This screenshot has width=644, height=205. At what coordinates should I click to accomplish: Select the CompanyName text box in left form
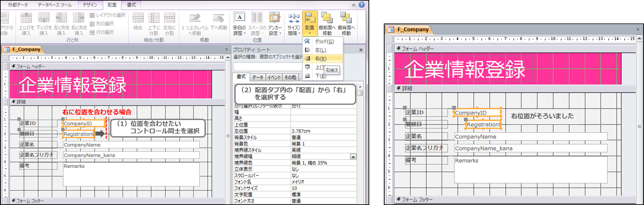click(131, 145)
